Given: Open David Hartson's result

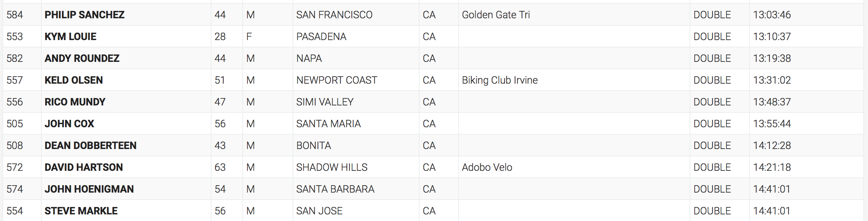Looking at the screenshot, I should (x=83, y=167).
